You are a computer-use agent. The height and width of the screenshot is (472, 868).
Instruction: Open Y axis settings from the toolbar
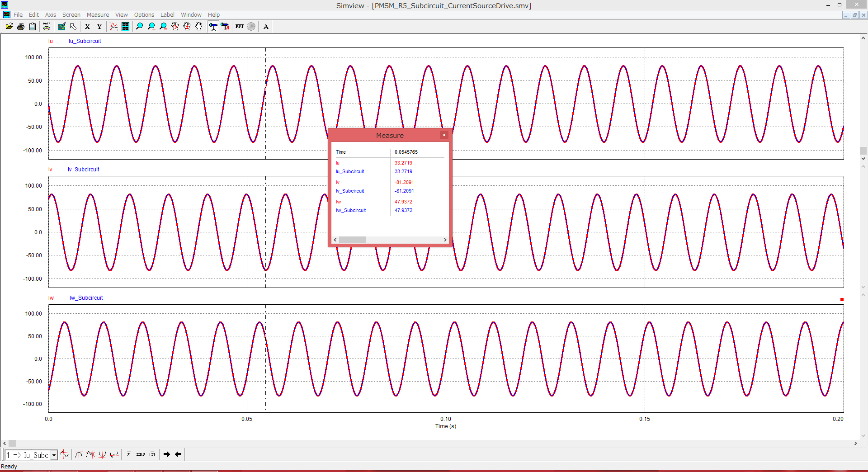(x=99, y=26)
